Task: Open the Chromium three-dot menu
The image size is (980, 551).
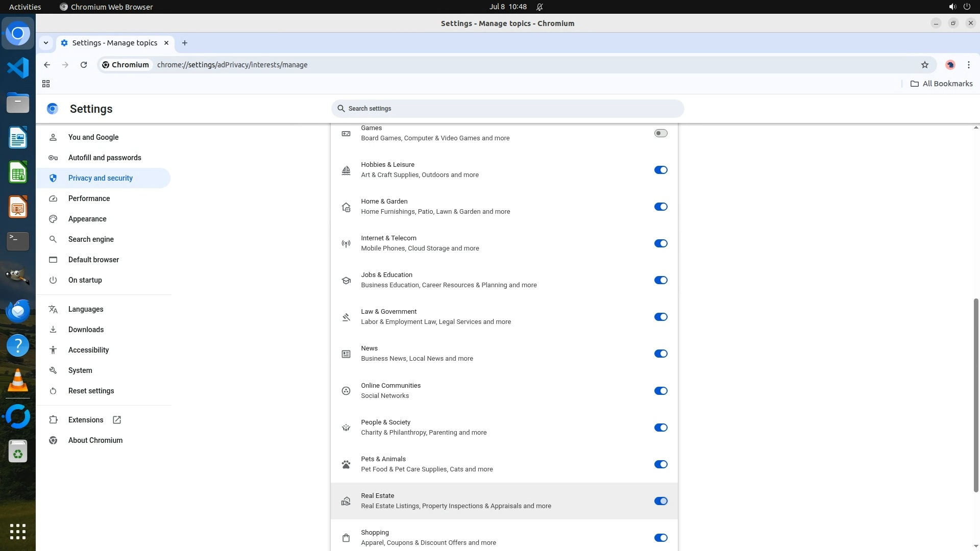Action: click(968, 65)
